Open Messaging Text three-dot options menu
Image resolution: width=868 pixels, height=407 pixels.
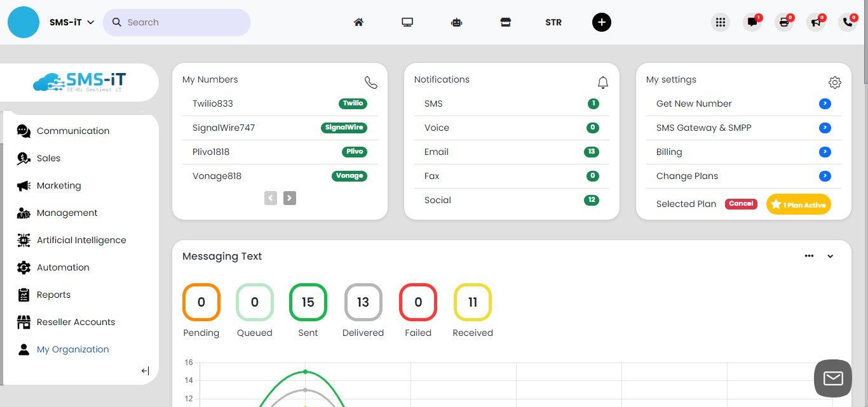809,256
